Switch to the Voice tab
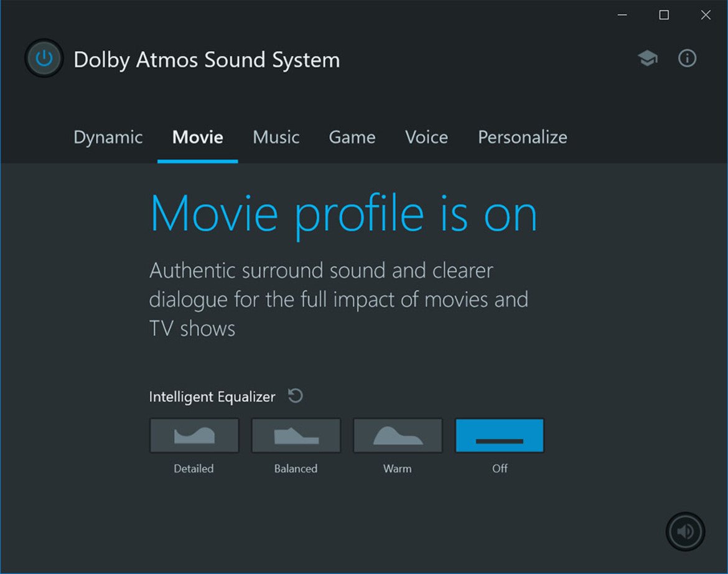This screenshot has width=728, height=574. tap(427, 137)
